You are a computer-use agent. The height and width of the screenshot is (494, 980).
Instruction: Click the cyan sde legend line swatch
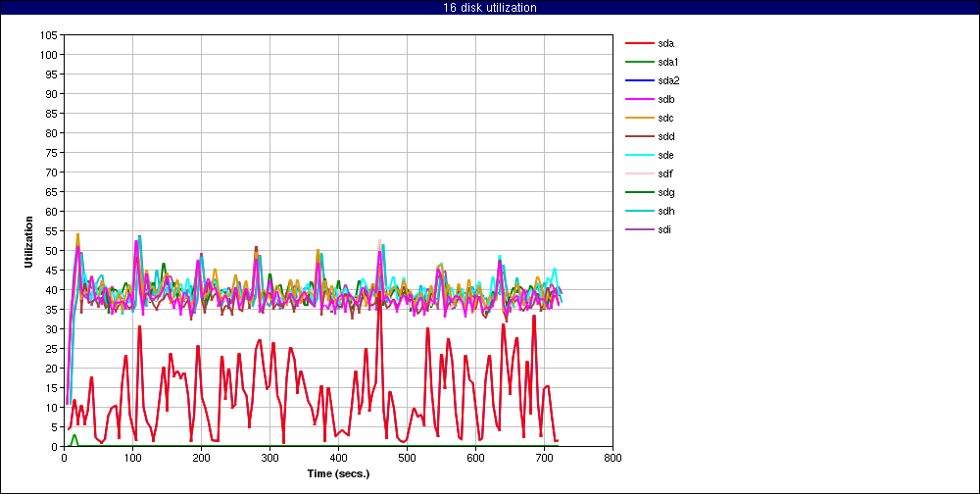click(639, 155)
